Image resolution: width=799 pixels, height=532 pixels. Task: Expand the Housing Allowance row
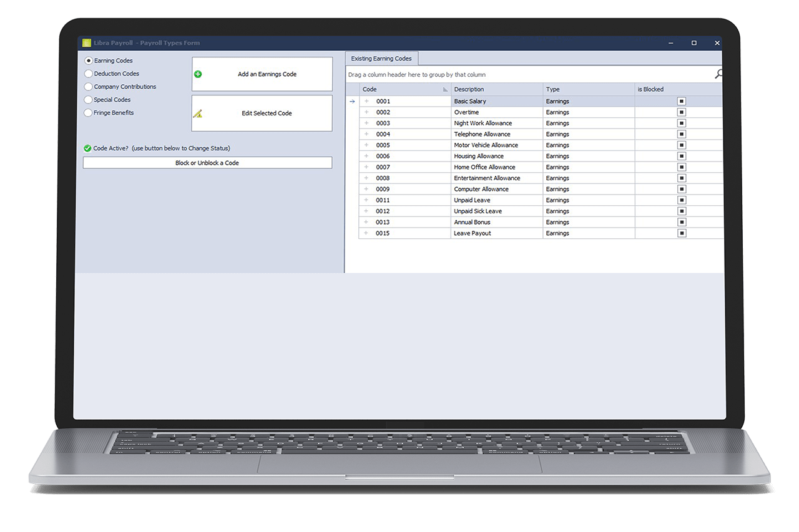(x=366, y=156)
